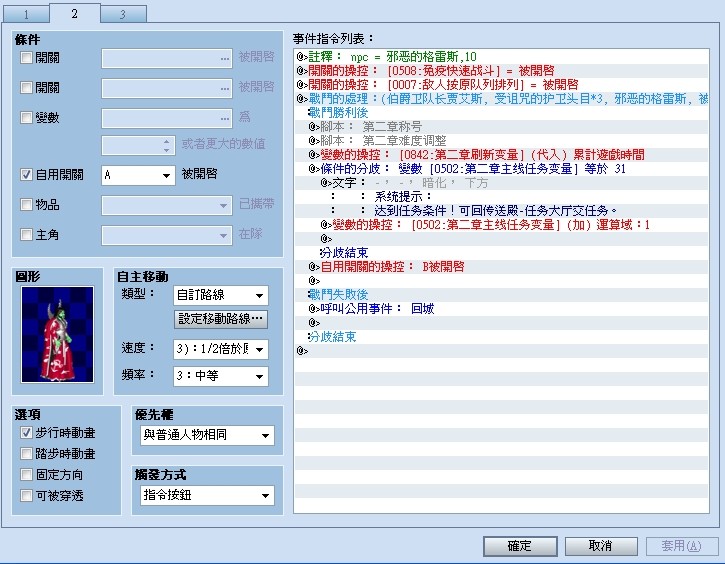Toggle 步行時動畫 option

(26, 433)
